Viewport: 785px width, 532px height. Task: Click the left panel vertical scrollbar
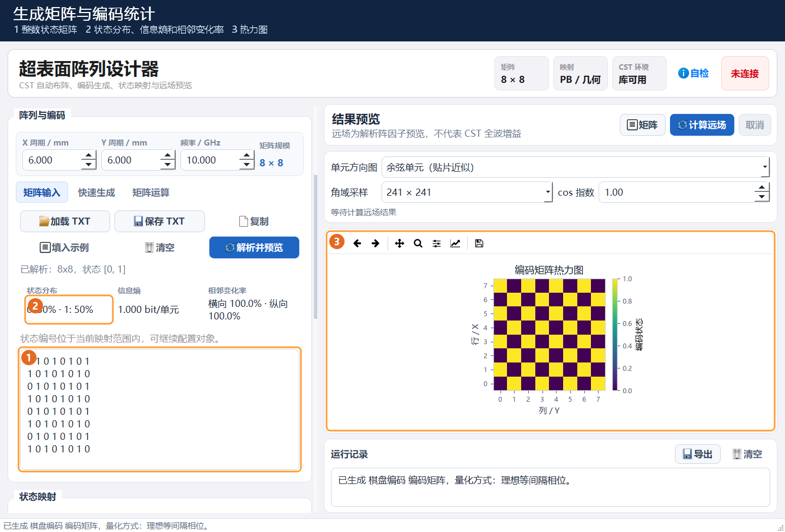pyautogui.click(x=315, y=247)
